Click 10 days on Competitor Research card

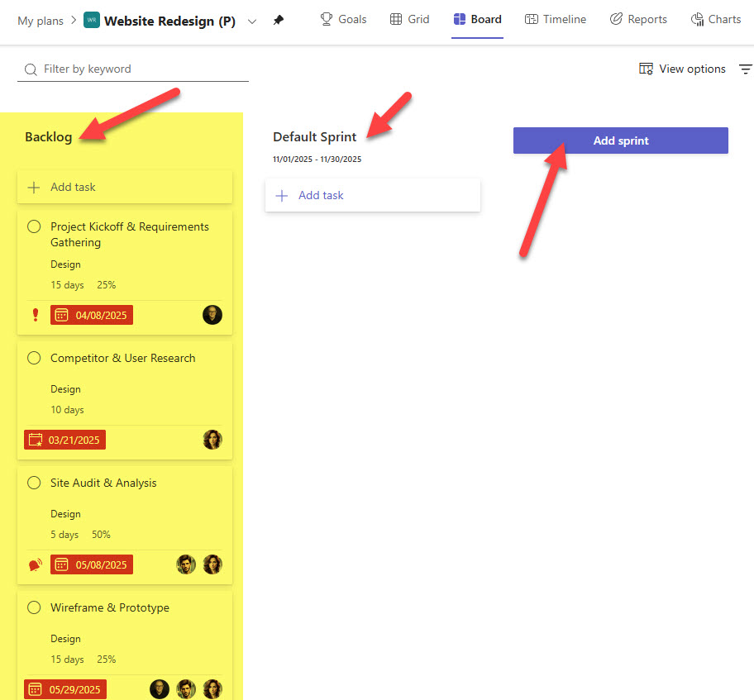pos(67,410)
